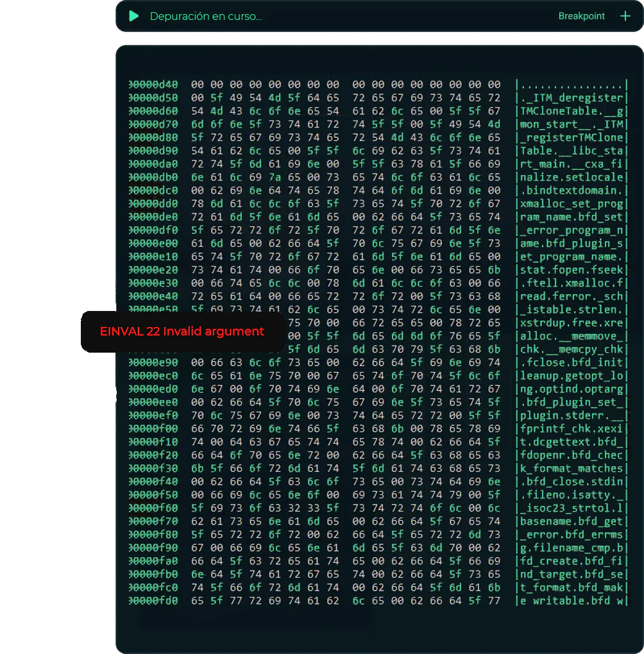Click the 'xstrdup.free.xre' decoded entry
Viewport: 644px width, 654px height.
tap(573, 323)
